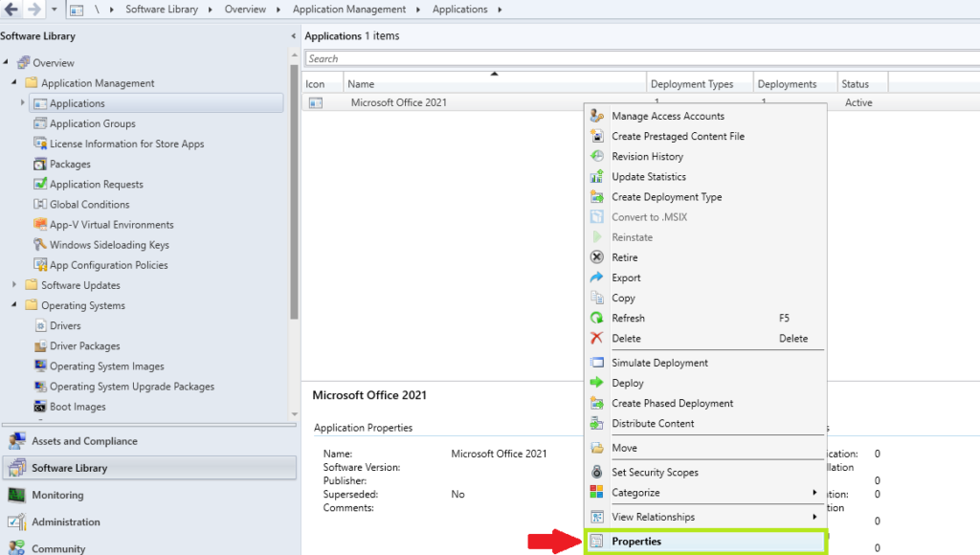This screenshot has width=980, height=555.
Task: Expand the Software Updates folder node
Action: click(x=14, y=284)
